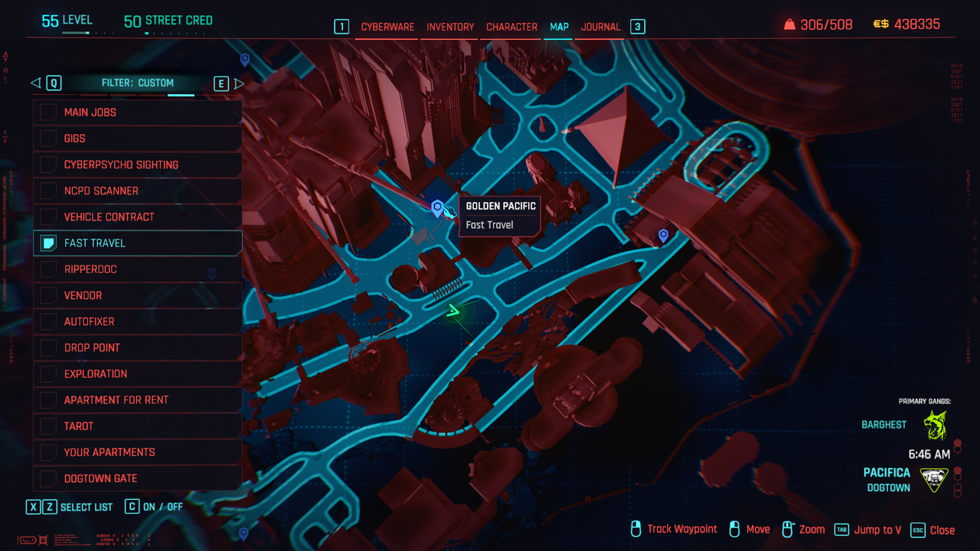Click the Golden Pacific fast travel marker

point(437,207)
